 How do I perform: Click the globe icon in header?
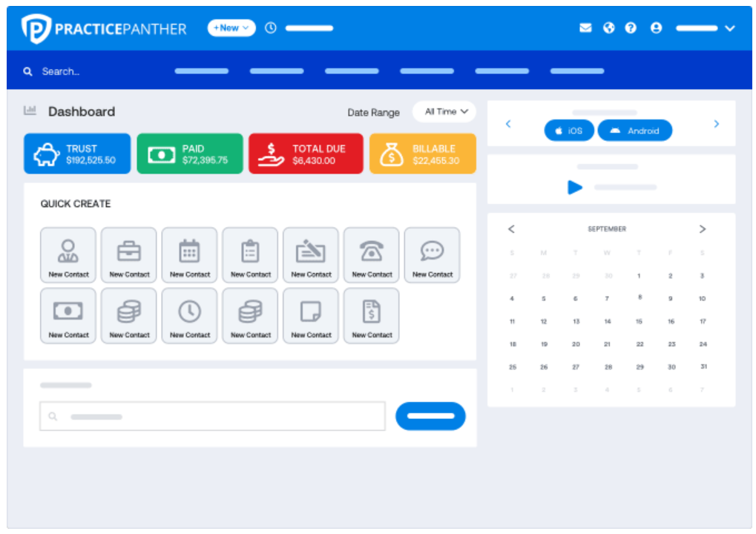[x=609, y=28]
